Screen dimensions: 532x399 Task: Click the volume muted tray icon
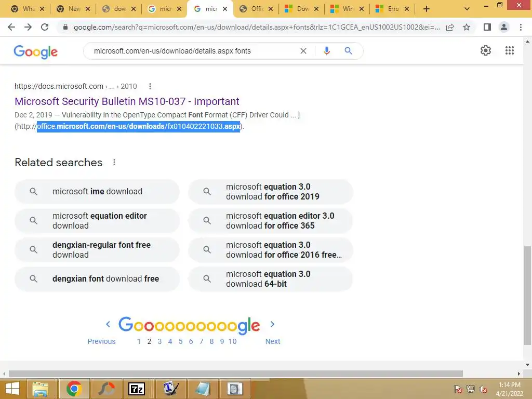(x=483, y=389)
